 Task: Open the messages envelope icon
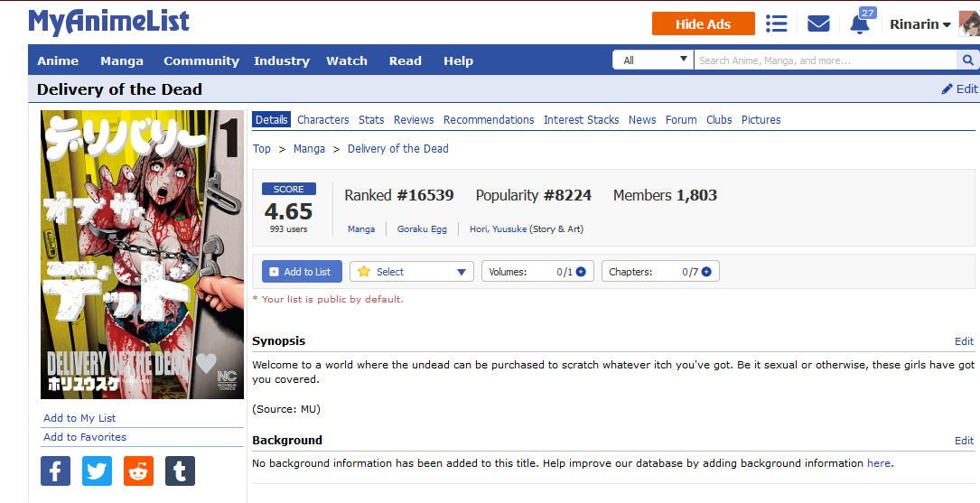(818, 23)
